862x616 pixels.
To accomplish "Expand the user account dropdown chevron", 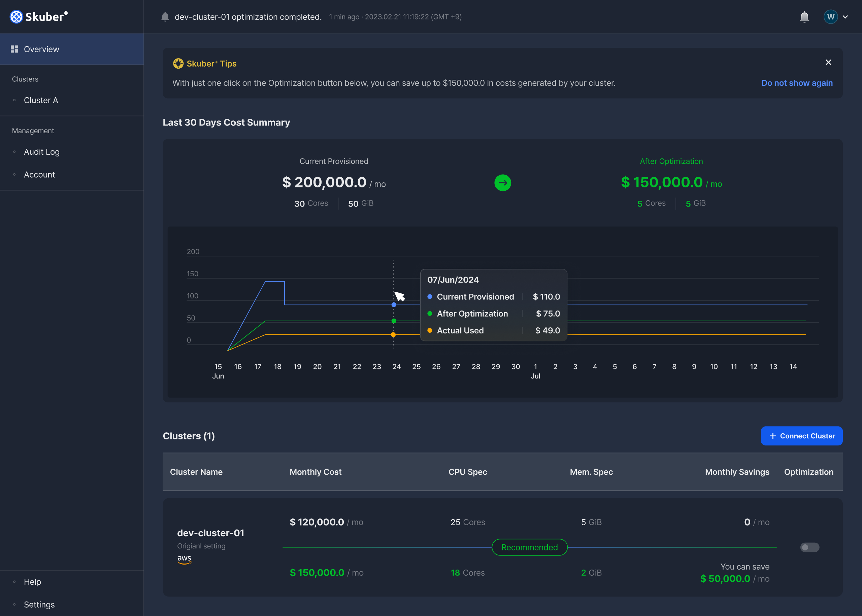I will (x=845, y=17).
